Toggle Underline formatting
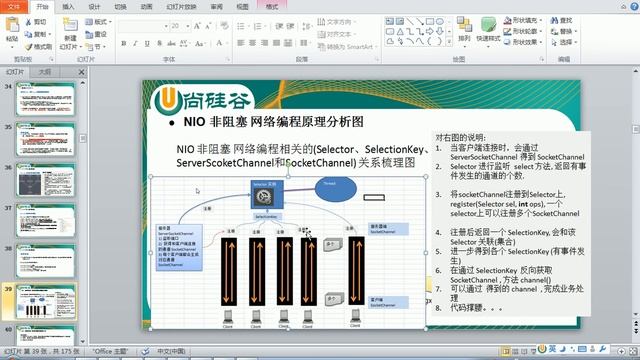The width and height of the screenshot is (640, 360). pos(147,43)
